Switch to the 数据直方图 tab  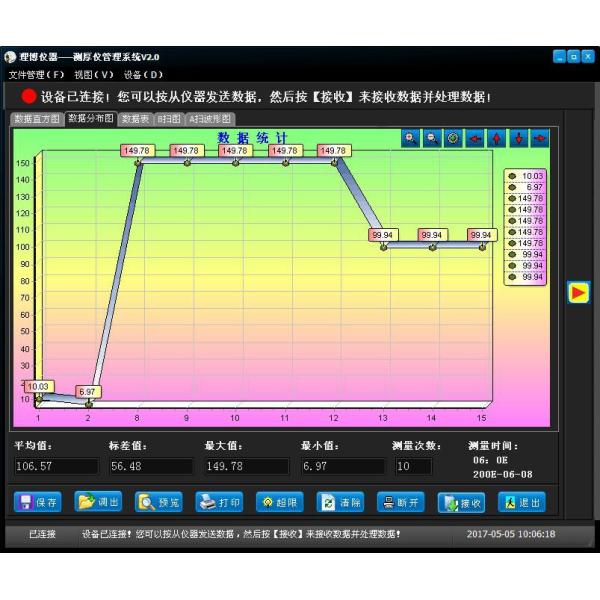coord(37,118)
